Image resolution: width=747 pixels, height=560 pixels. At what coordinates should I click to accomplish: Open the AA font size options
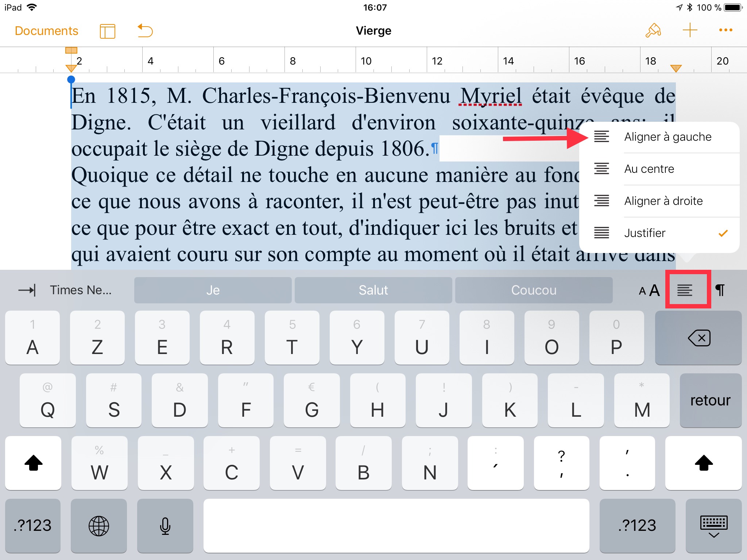tap(649, 290)
